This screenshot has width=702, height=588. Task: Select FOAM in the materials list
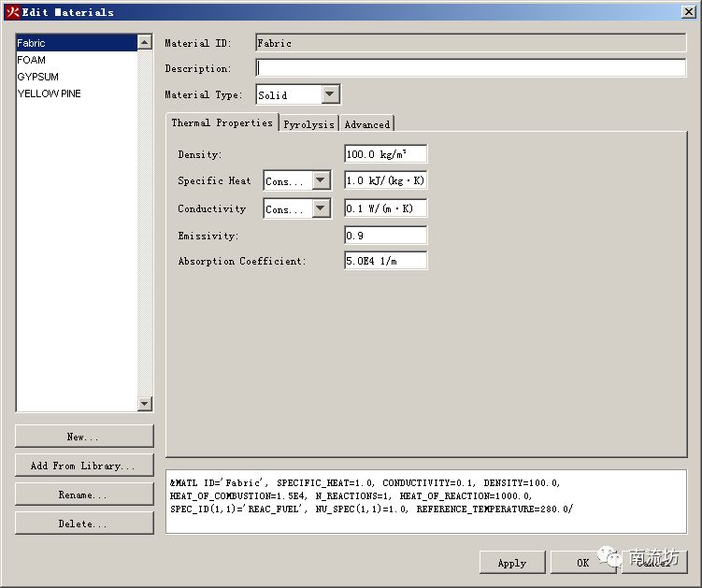click(x=31, y=60)
